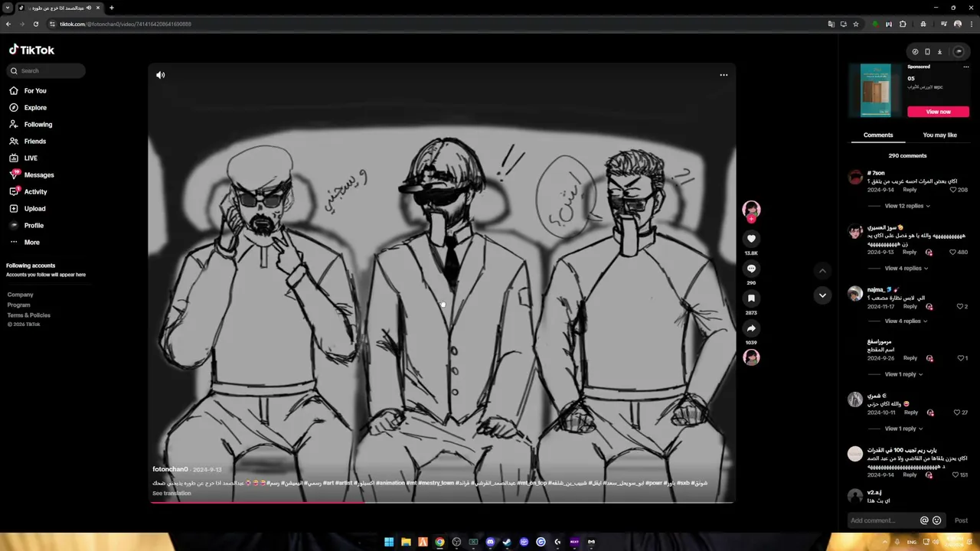Bookmark this page with the star icon
980x551 pixels.
tap(856, 24)
